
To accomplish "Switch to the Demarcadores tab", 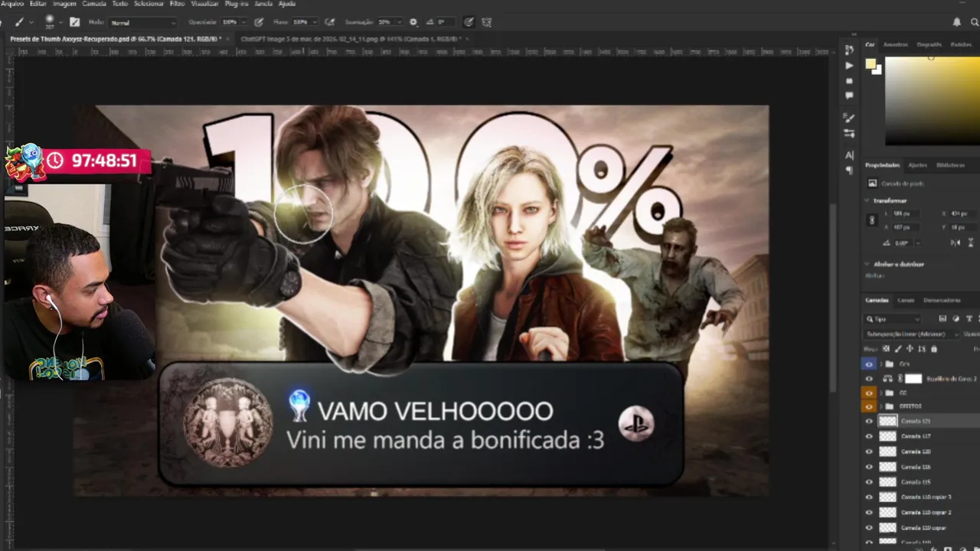I will click(942, 300).
